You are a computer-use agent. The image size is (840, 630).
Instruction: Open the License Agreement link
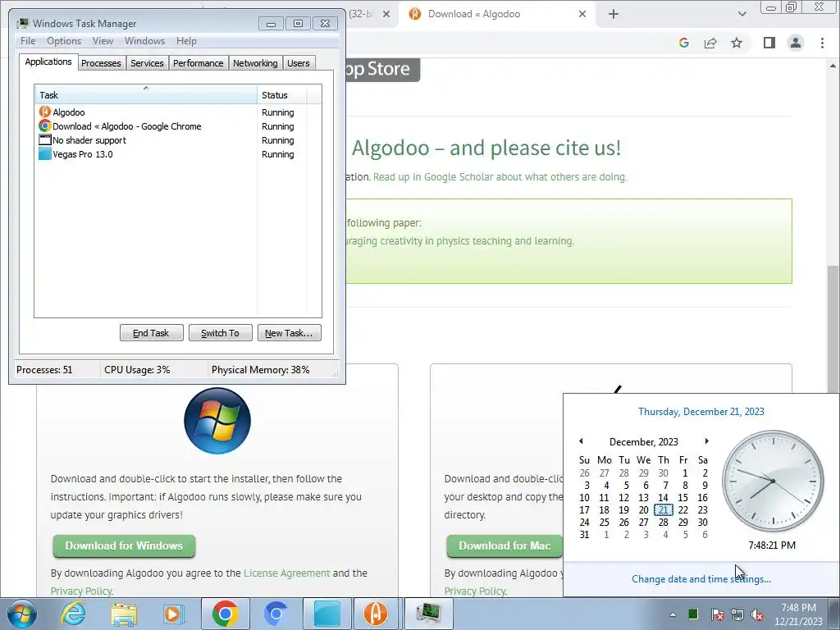click(286, 573)
